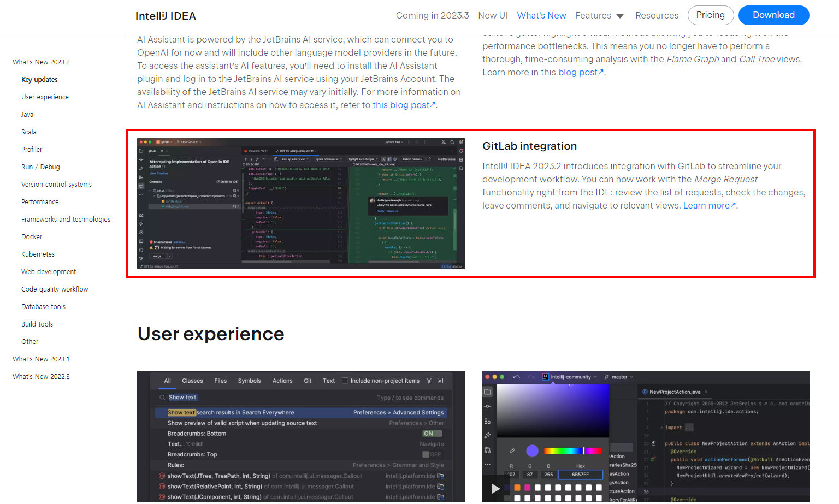Open the Highlight split changes dropdown

[x=362, y=159]
